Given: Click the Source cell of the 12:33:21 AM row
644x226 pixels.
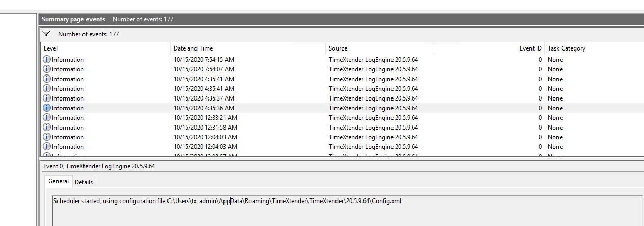Looking at the screenshot, I should (373, 117).
